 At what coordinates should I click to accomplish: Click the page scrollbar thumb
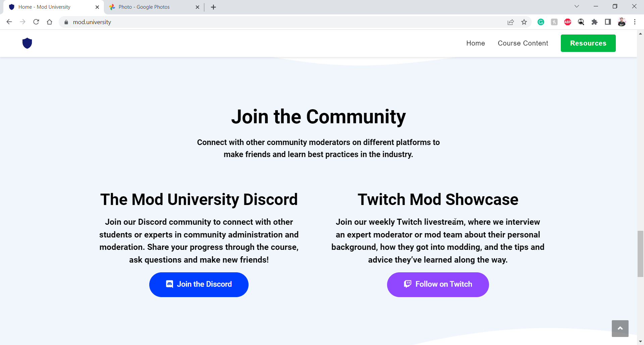click(x=640, y=254)
